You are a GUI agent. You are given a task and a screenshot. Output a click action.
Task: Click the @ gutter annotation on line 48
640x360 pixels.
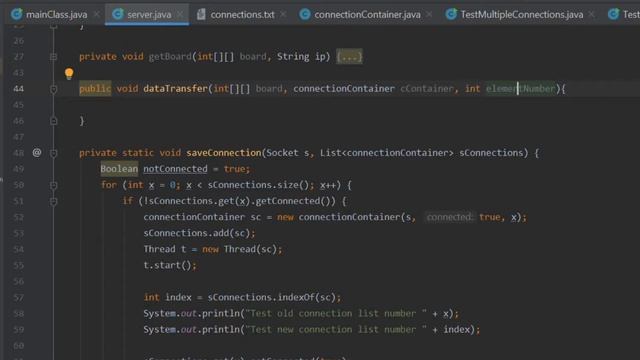pyautogui.click(x=37, y=153)
